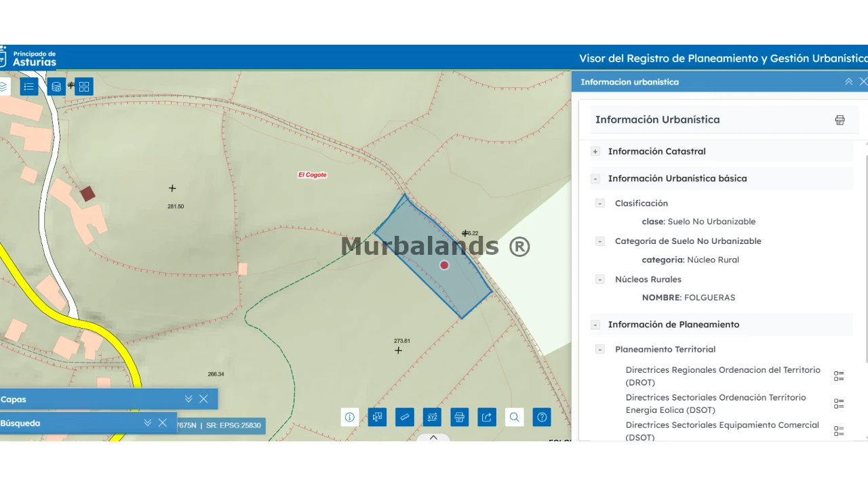Screen dimensions: 868x488
Task: Click the 'El Cogote' map label
Action: pyautogui.click(x=313, y=175)
